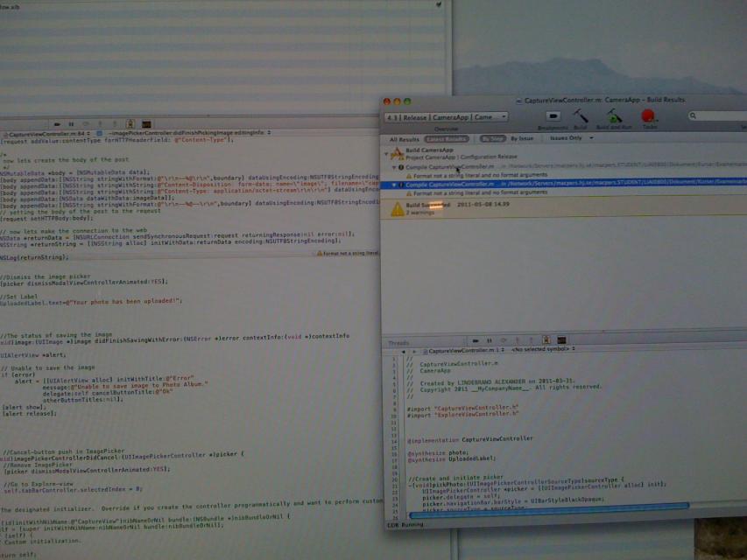This screenshot has height=560, width=747.
Task: Switch grouping to By Step
Action: (x=492, y=138)
